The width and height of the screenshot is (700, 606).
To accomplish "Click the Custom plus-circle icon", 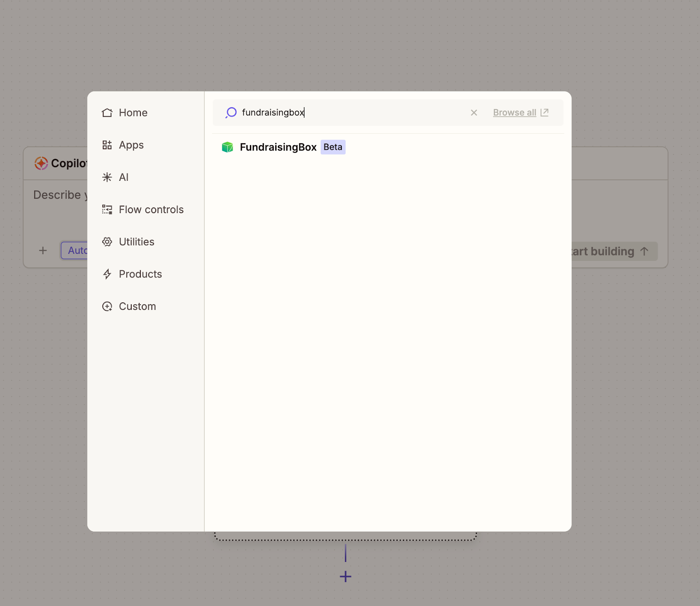I will 107,306.
